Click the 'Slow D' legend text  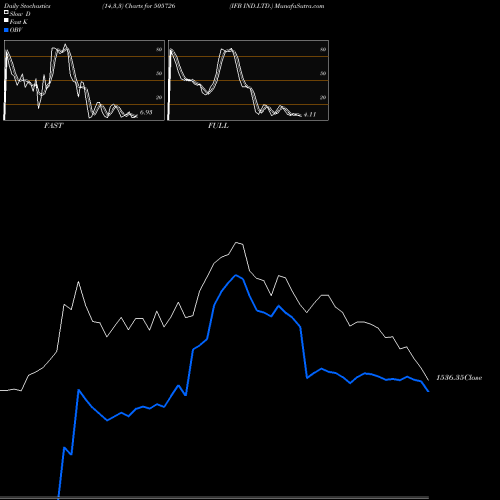click(x=20, y=14)
